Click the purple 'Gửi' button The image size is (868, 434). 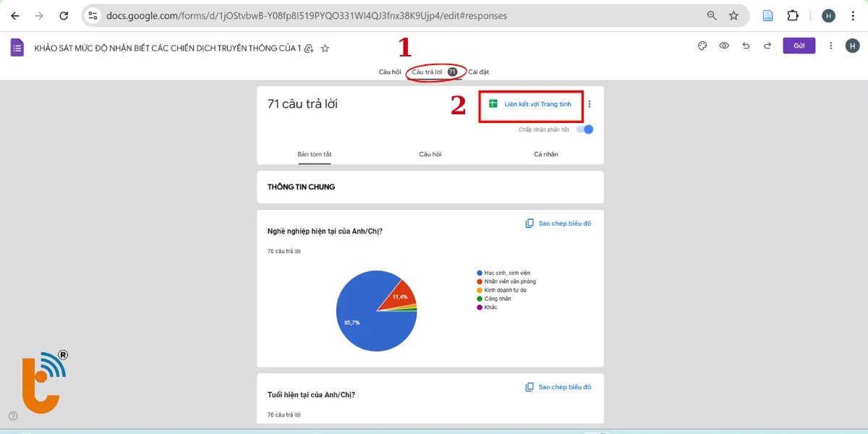point(799,46)
